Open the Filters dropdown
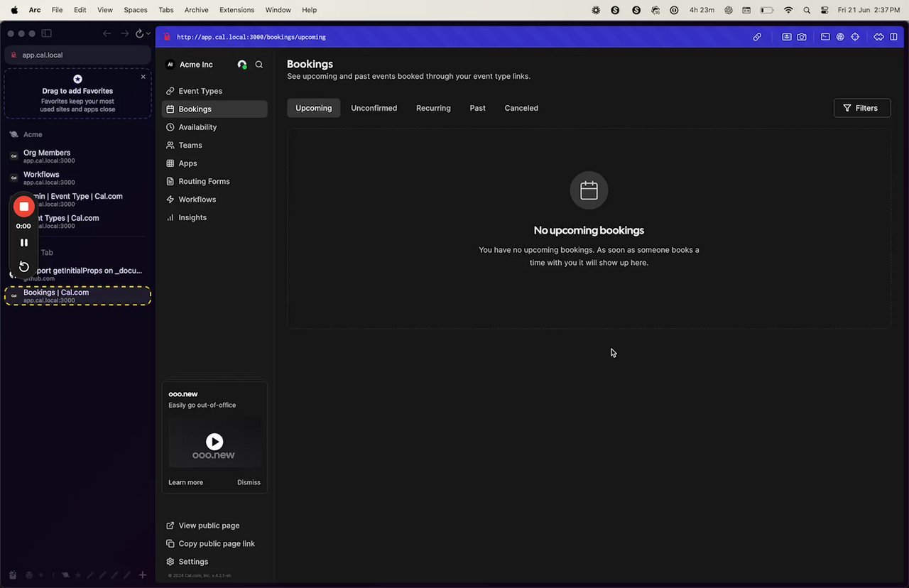The height and width of the screenshot is (588, 909). pos(862,108)
